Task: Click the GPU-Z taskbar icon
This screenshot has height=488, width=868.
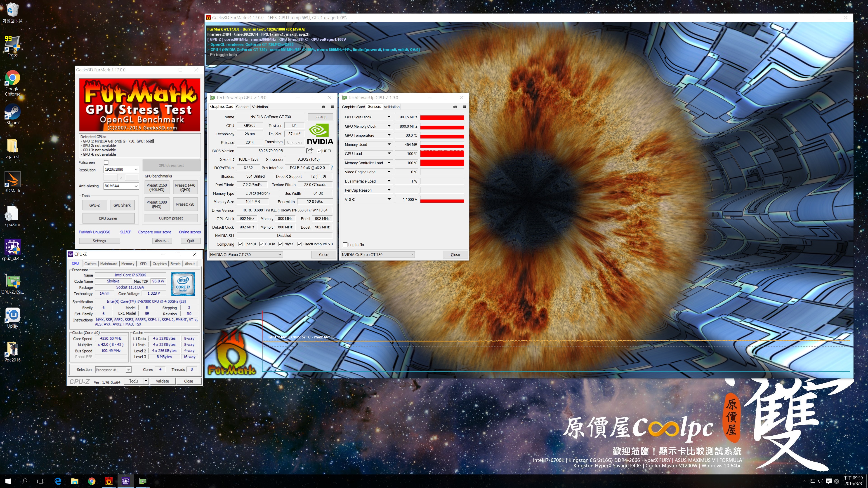Action: (143, 481)
